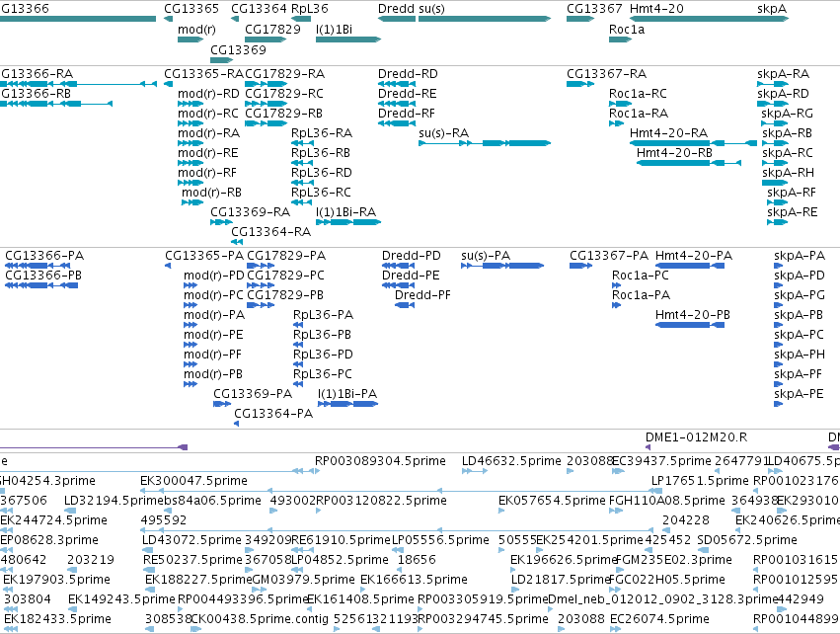Select transcript label Hmt4-20-RA

tap(668, 133)
